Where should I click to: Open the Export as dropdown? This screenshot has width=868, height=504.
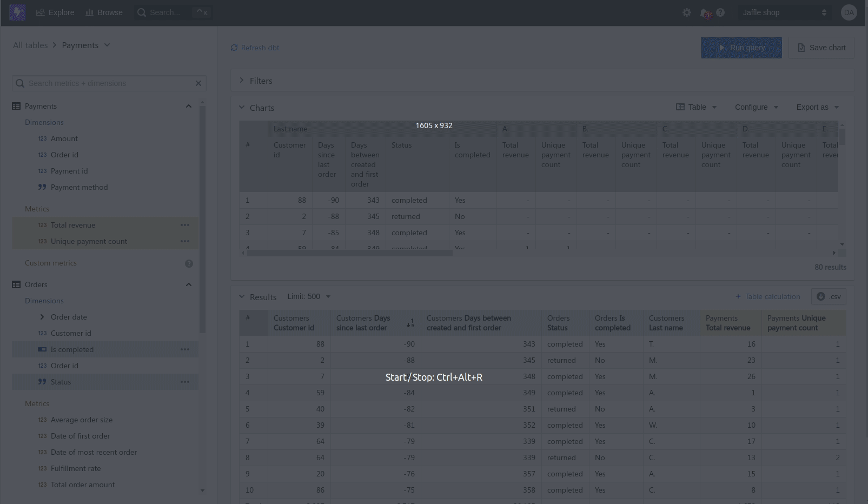click(817, 107)
